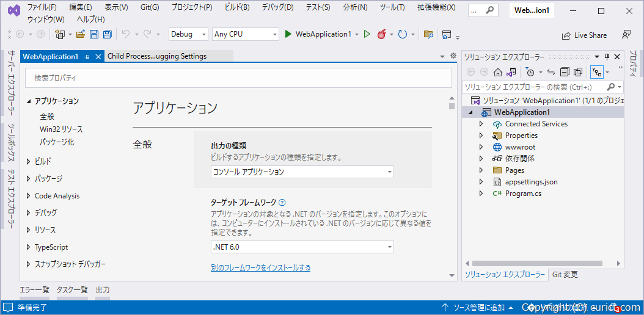Open the ファイル(F) menu
This screenshot has width=644, height=315.
42,7
